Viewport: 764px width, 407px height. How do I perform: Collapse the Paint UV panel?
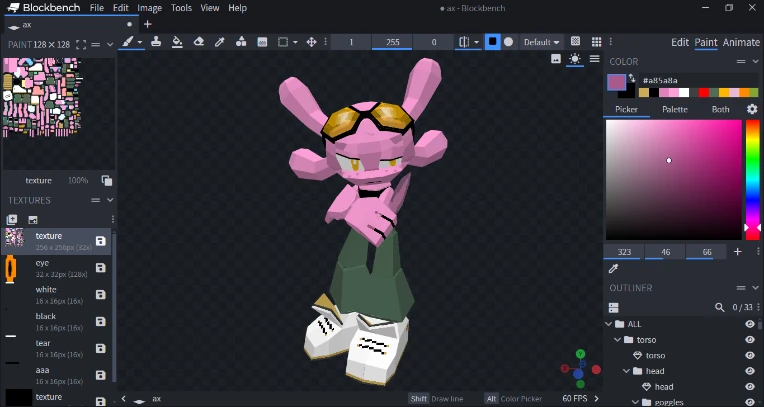[x=110, y=44]
